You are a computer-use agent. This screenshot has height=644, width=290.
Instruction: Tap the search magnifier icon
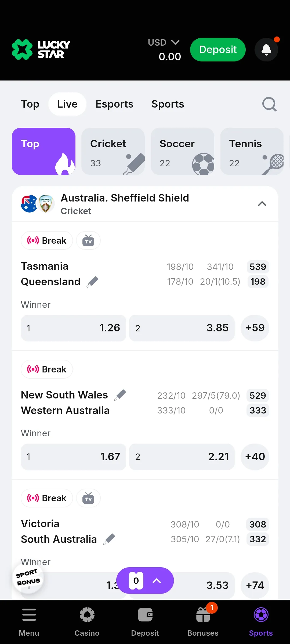coord(269,104)
